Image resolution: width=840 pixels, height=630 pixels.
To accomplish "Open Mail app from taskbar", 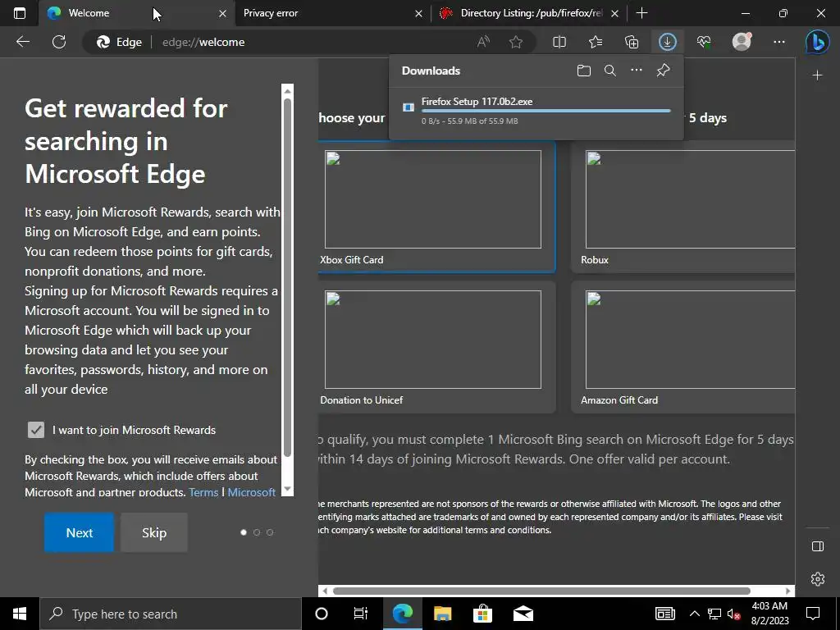I will [523, 614].
